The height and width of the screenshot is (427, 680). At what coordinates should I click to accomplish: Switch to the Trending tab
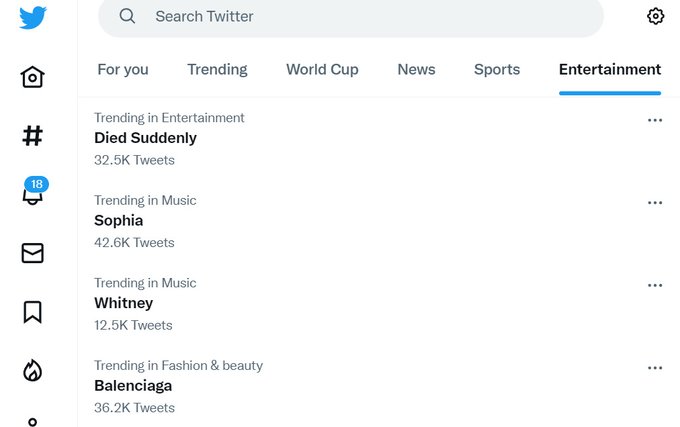tap(217, 69)
